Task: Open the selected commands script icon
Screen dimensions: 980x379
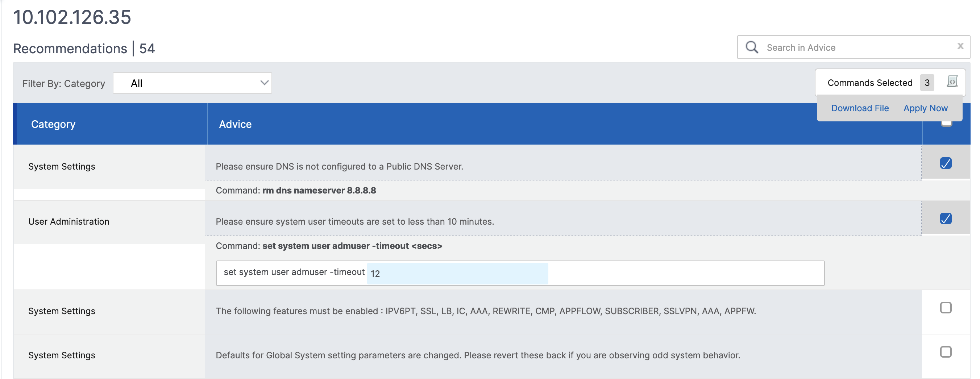Action: click(x=952, y=82)
